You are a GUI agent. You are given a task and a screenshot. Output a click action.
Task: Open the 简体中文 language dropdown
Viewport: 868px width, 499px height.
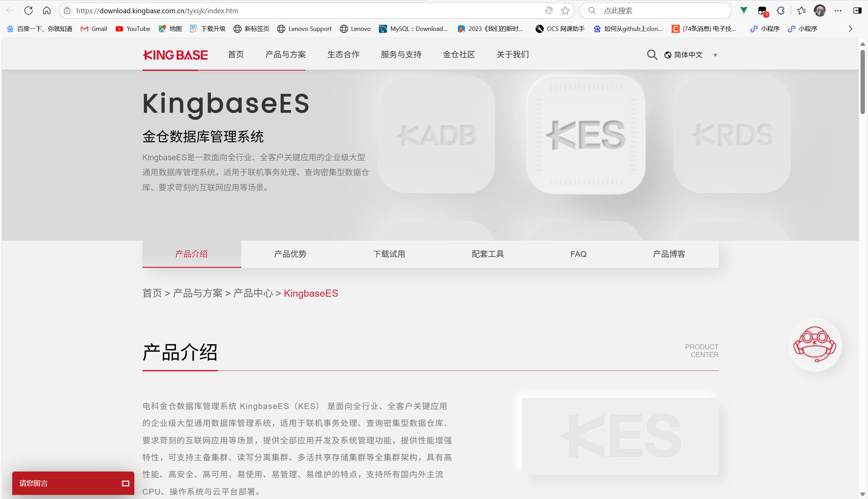(691, 55)
